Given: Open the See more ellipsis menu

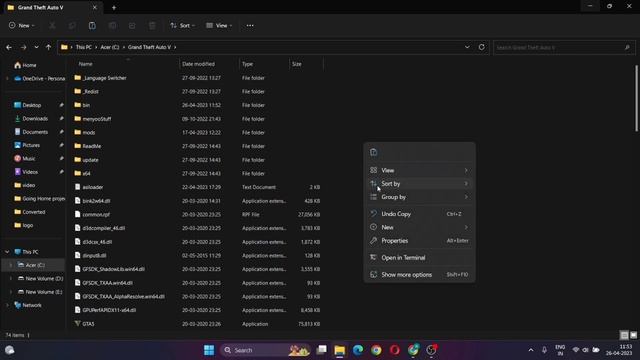Looking at the screenshot, I should 250,26.
